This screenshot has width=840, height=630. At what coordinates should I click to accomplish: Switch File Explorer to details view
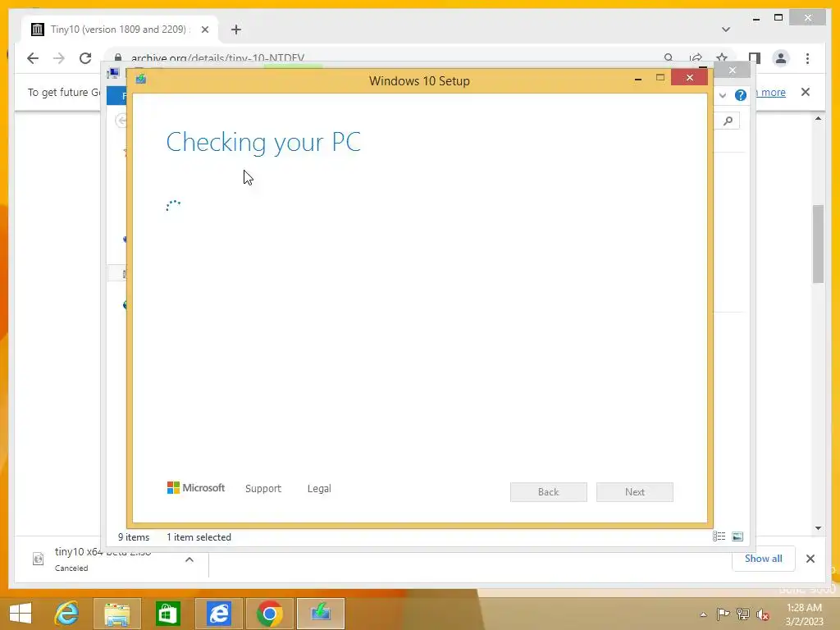[719, 536]
